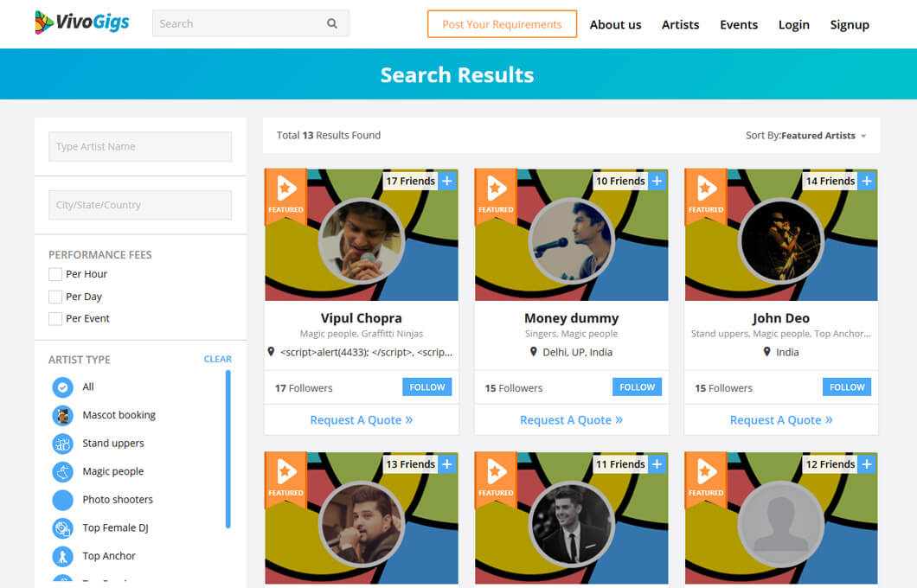Select the Mascot booking artist type icon
Screen dimensions: 917x588
(x=62, y=415)
